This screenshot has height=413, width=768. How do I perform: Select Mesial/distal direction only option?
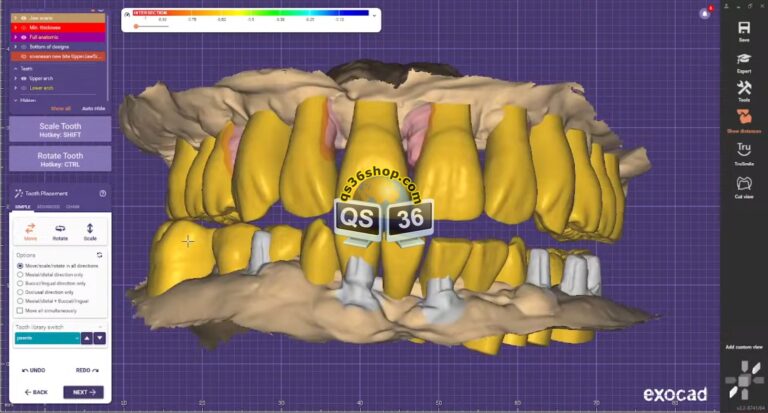[21, 274]
